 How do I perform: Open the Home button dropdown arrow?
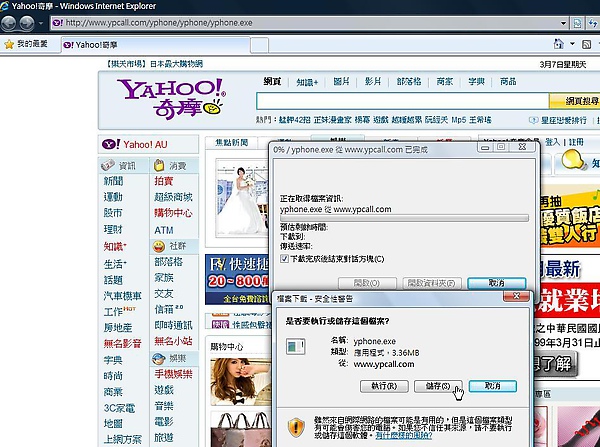coord(572,44)
